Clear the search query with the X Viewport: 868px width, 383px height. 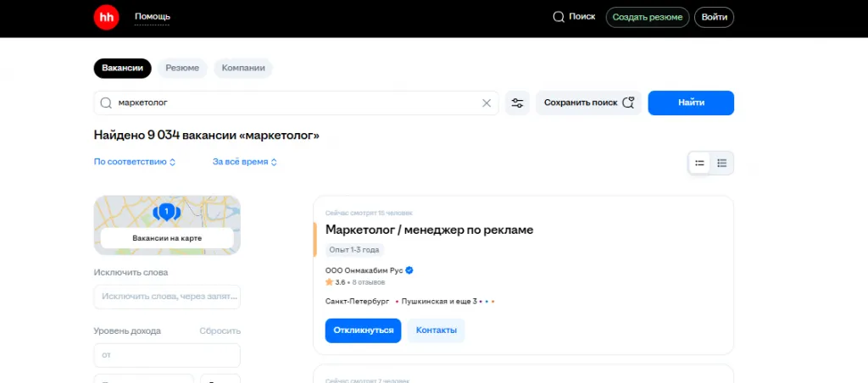pyautogui.click(x=487, y=103)
